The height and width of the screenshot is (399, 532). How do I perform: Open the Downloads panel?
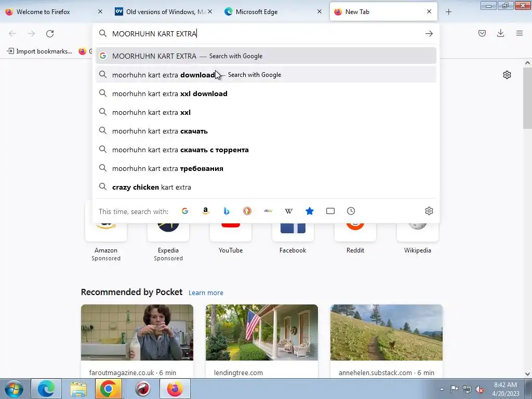click(x=500, y=33)
